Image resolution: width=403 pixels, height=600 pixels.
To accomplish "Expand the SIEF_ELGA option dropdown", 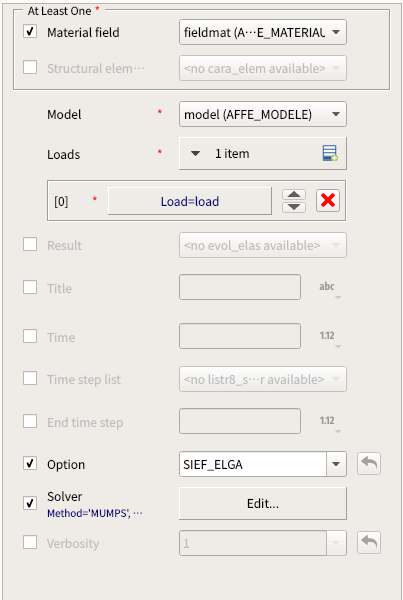I will (x=336, y=464).
